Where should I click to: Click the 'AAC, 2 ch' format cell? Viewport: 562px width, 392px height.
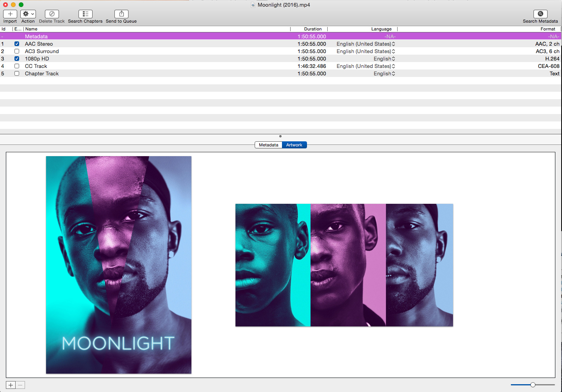coord(548,44)
